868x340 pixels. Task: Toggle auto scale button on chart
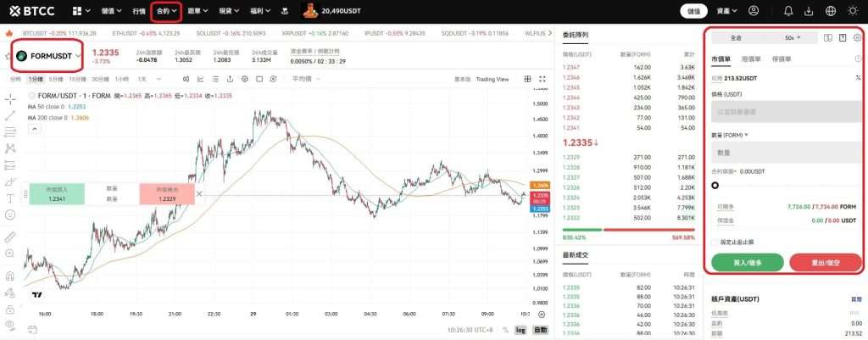click(x=540, y=330)
